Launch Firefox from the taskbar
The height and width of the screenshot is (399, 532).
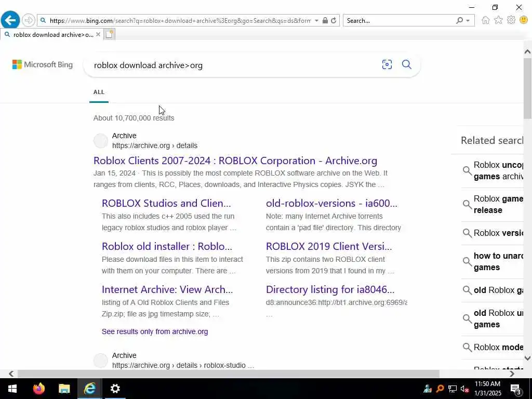tap(38, 389)
